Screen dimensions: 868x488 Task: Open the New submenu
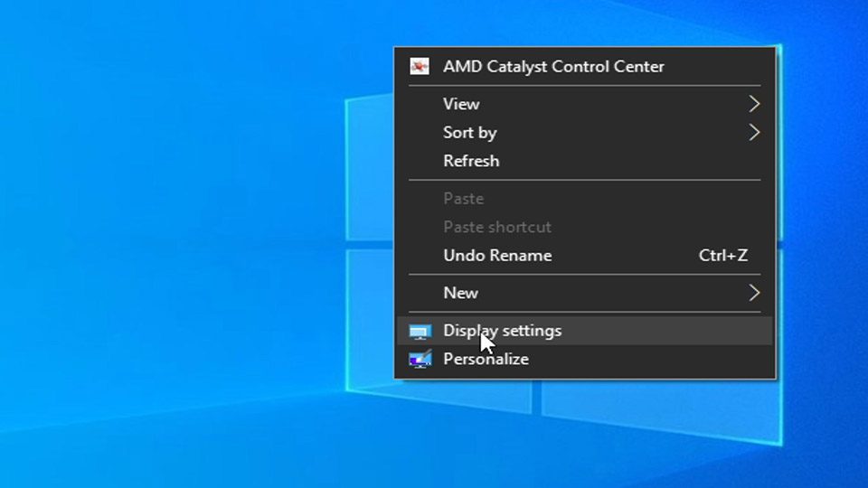585,293
